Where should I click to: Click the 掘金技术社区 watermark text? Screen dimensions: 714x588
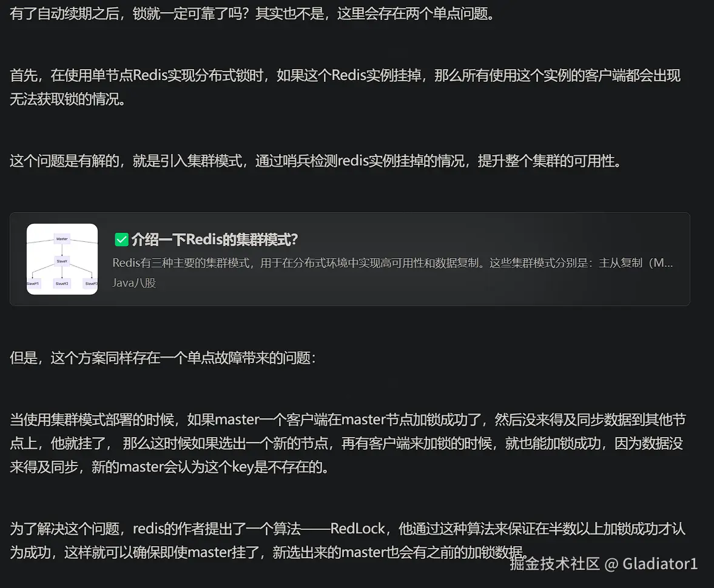click(554, 564)
